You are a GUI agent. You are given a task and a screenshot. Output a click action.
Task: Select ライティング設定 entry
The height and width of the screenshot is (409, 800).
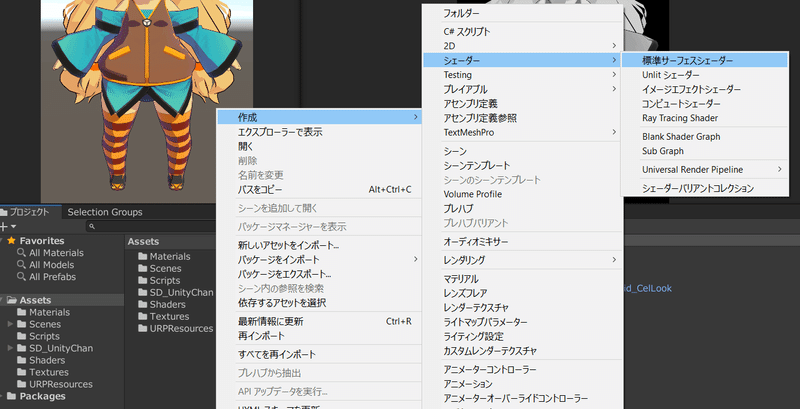522,337
